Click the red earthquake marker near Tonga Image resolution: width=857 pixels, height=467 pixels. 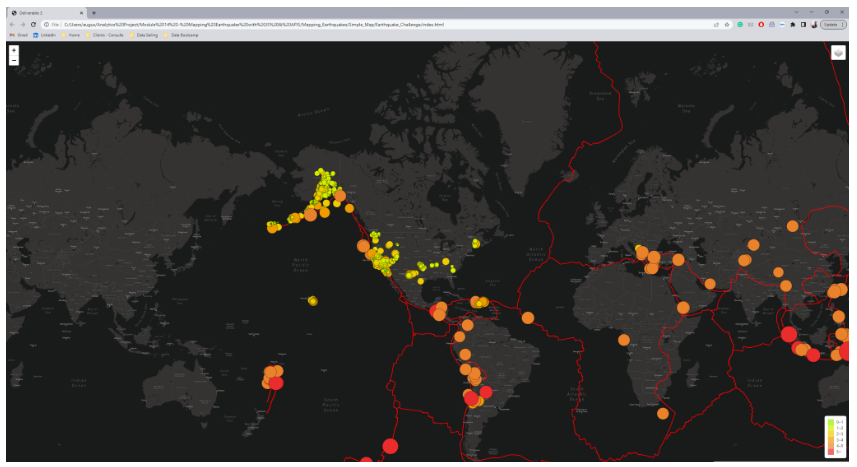coord(276,383)
